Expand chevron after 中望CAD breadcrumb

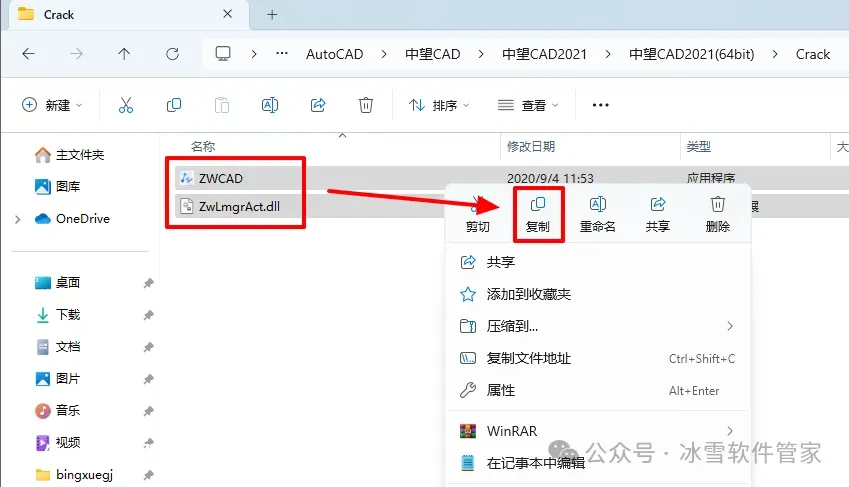coord(481,54)
